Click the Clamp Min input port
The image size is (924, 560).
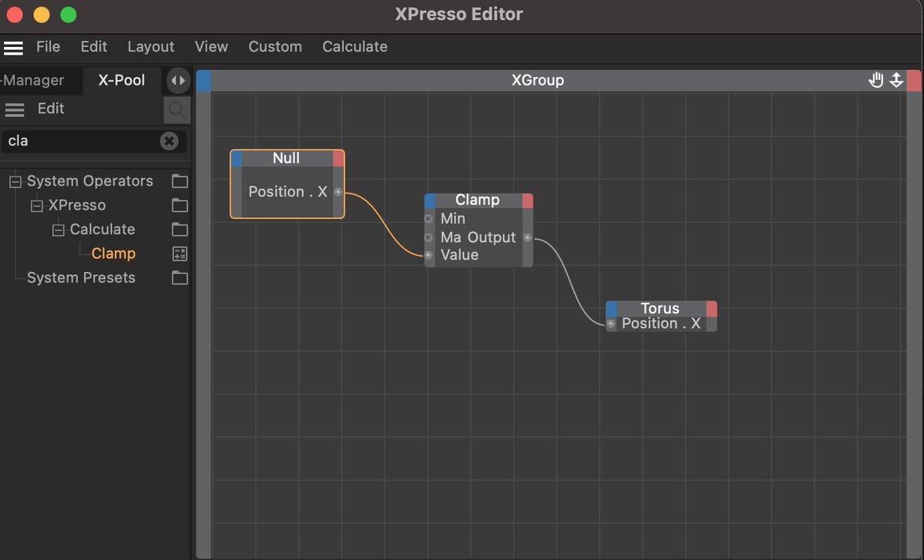(x=428, y=219)
